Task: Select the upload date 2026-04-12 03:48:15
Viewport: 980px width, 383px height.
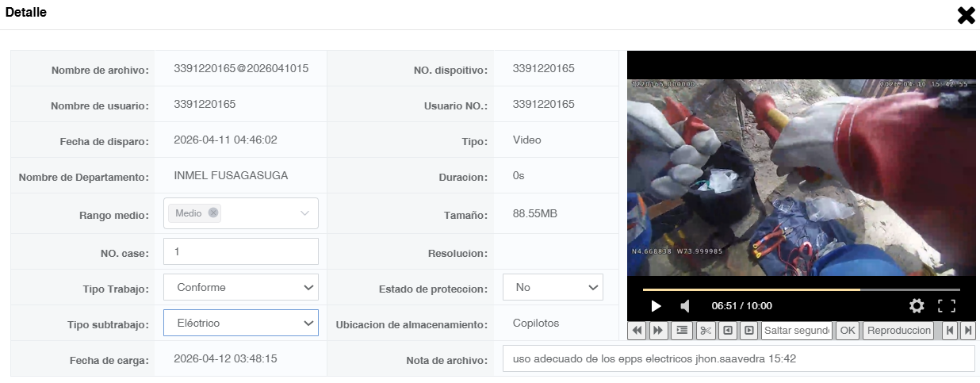Action: (225, 358)
